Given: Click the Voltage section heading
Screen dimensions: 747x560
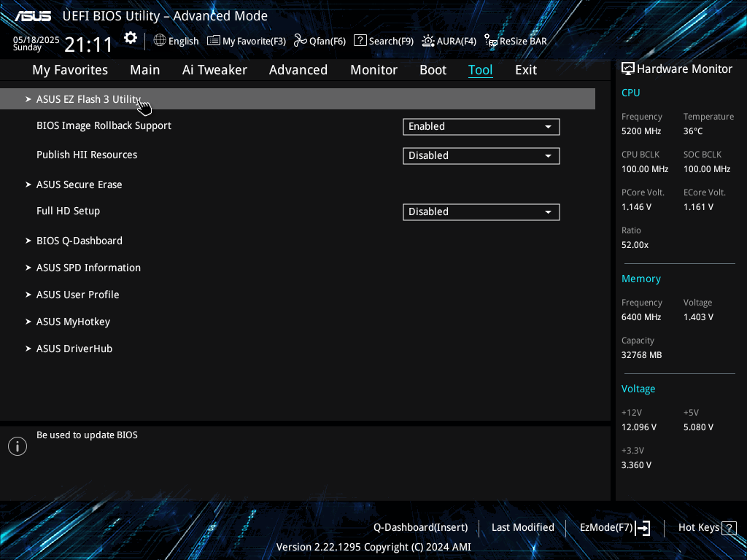Looking at the screenshot, I should (638, 389).
